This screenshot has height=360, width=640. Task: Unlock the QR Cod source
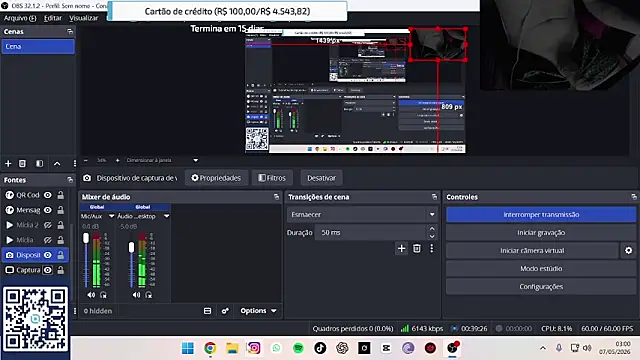pos(61,195)
